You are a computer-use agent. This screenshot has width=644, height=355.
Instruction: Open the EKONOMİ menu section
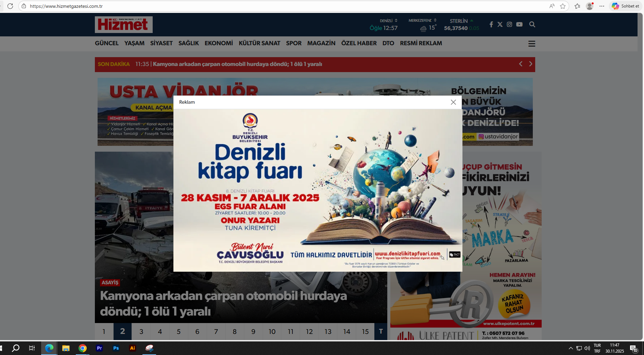219,44
